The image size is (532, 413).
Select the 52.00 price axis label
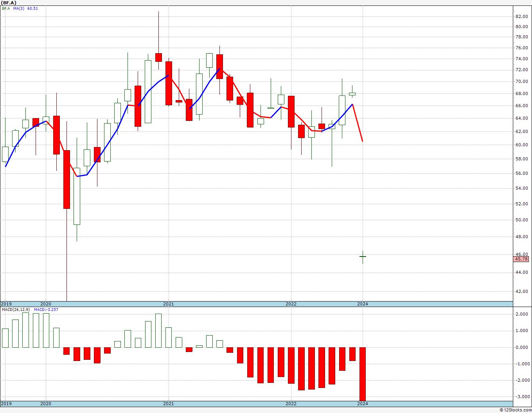[521, 204]
